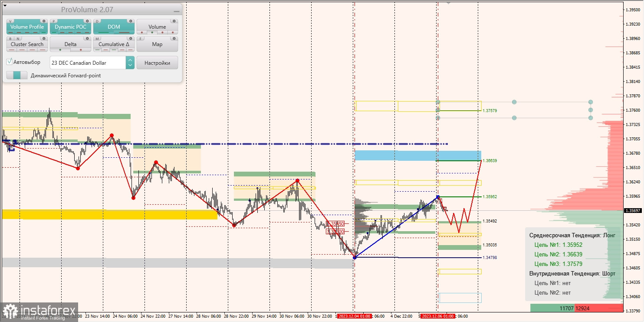Viewport: 644px width, 322px height.
Task: Click the D hotkey tag on DOM
Action: [97, 21]
